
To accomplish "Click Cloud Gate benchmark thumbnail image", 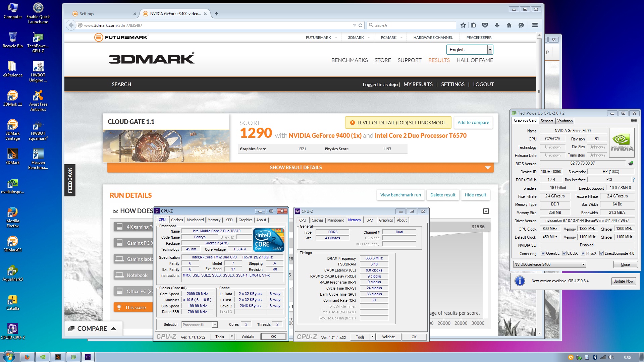I will click(x=166, y=146).
